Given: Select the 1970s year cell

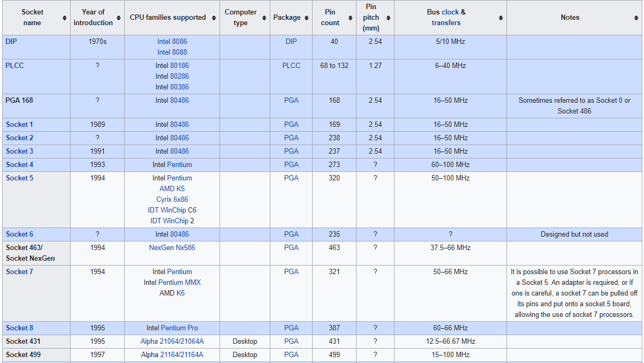Looking at the screenshot, I should point(97,47).
